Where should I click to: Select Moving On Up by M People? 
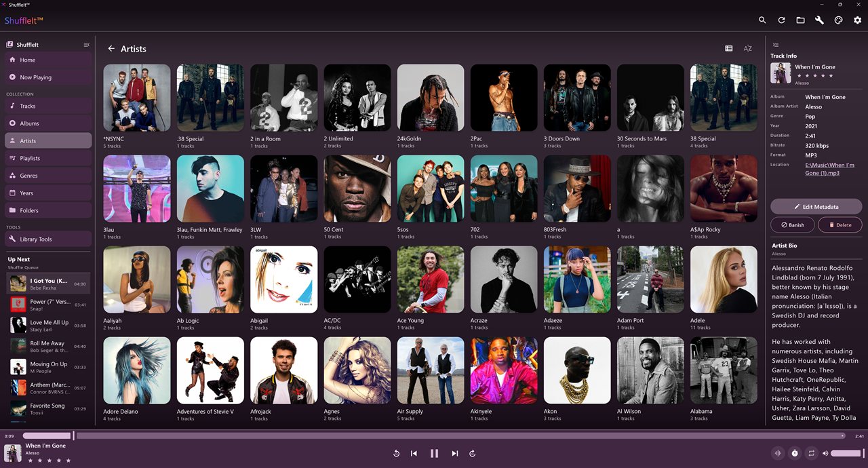(x=47, y=367)
